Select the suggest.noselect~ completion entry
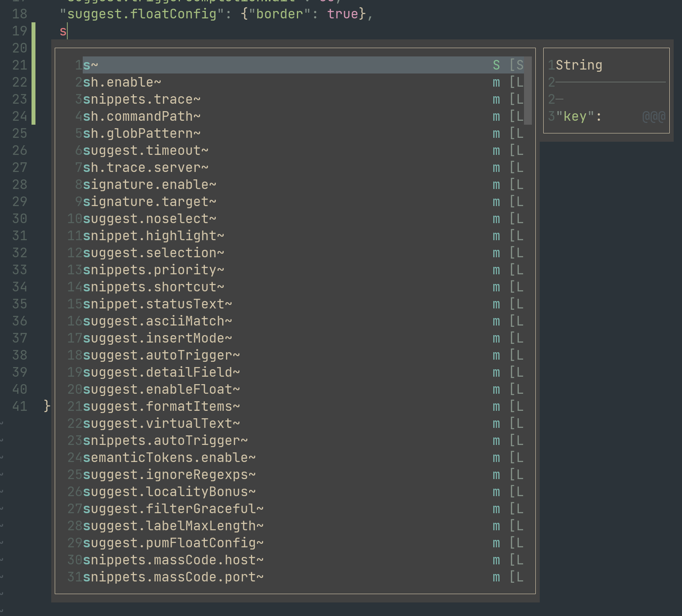Viewport: 682px width, 616px height. 150,218
